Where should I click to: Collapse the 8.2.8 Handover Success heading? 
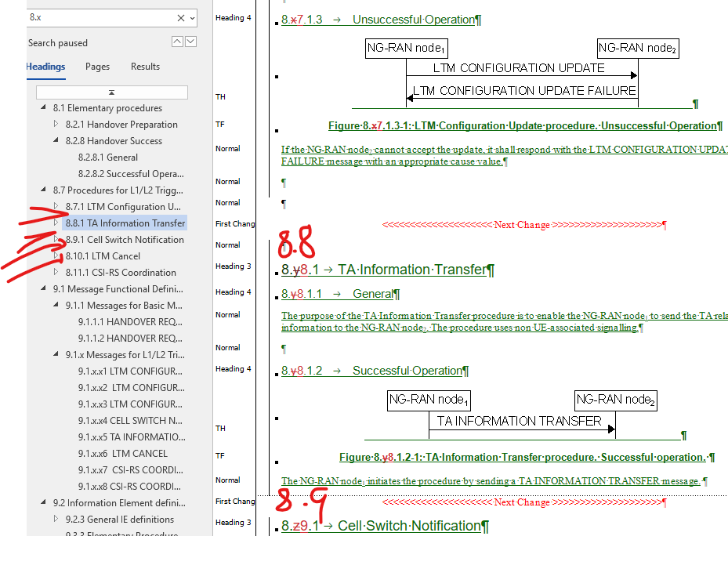click(56, 141)
